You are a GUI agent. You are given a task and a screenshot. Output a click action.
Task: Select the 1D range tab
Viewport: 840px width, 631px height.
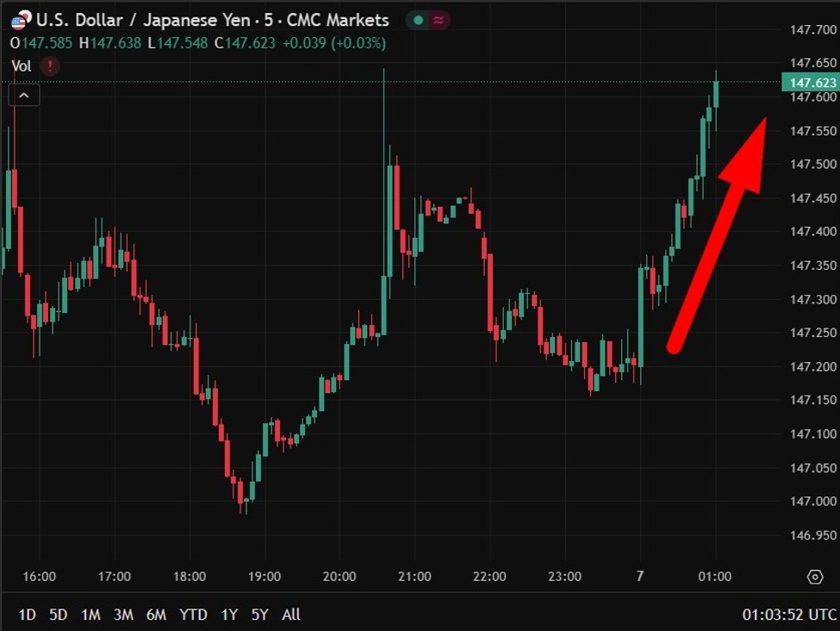pyautogui.click(x=26, y=615)
